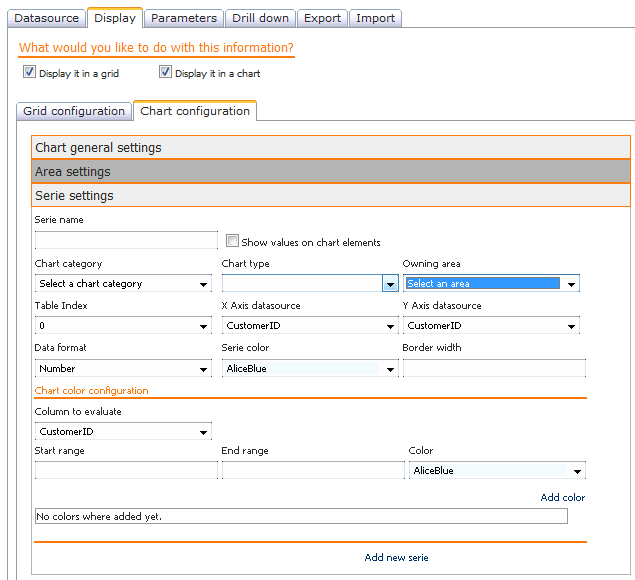Expand the Area settings section
This screenshot has height=580, width=635.
pyautogui.click(x=331, y=172)
